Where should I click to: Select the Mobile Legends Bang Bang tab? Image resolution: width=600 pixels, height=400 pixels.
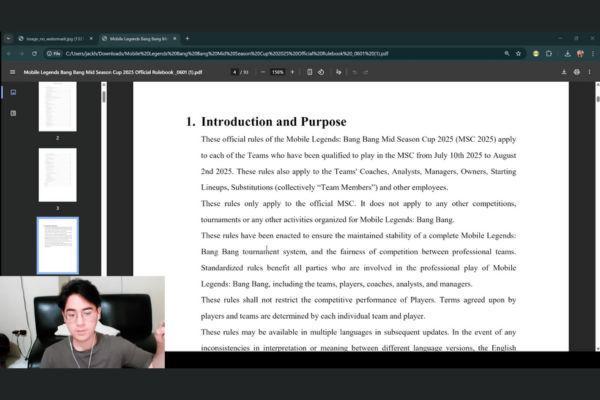coord(137,39)
